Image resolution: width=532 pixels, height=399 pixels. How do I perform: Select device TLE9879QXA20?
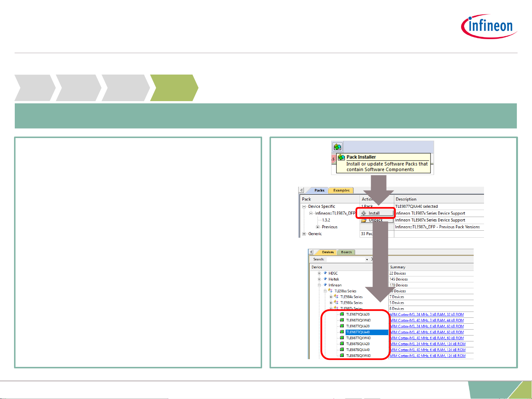(x=358, y=344)
